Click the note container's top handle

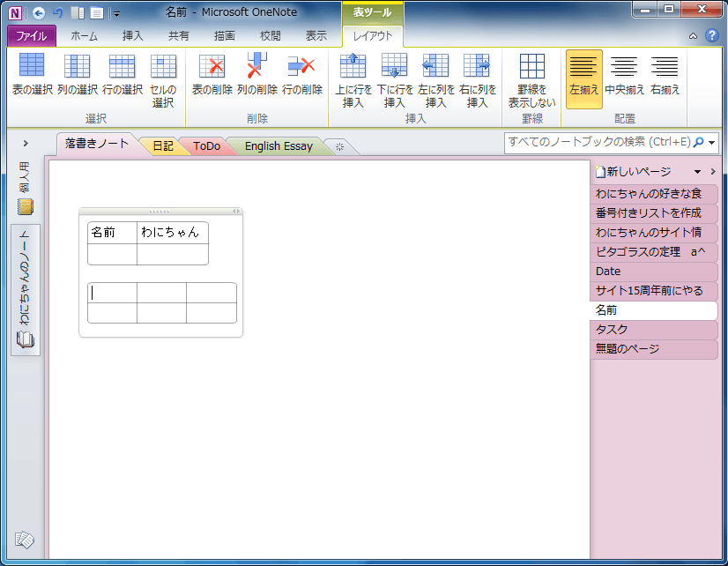point(160,212)
